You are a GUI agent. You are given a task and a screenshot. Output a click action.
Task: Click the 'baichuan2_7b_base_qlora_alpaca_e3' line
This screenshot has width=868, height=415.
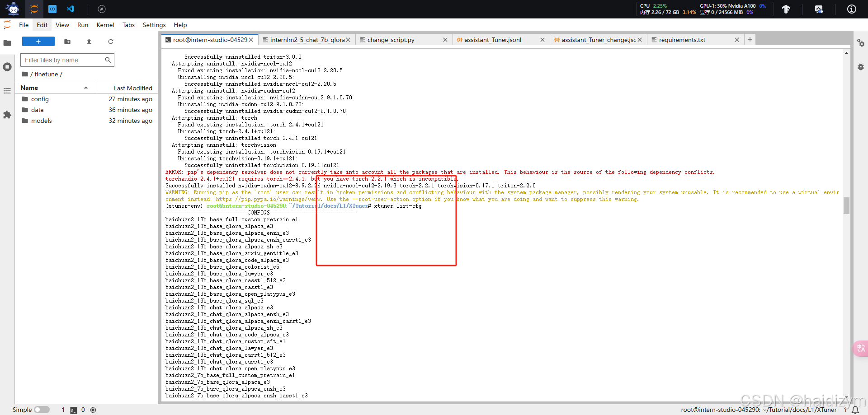(217, 382)
